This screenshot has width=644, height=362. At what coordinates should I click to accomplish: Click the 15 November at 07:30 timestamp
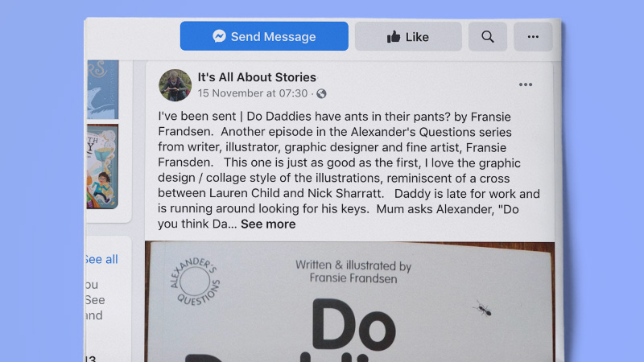[253, 93]
